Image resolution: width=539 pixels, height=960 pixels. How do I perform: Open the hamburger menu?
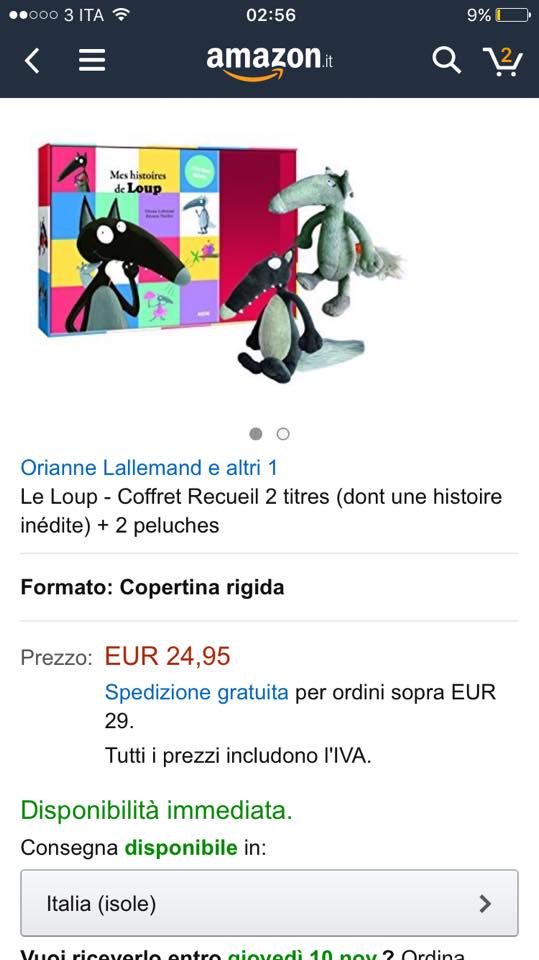(x=92, y=61)
